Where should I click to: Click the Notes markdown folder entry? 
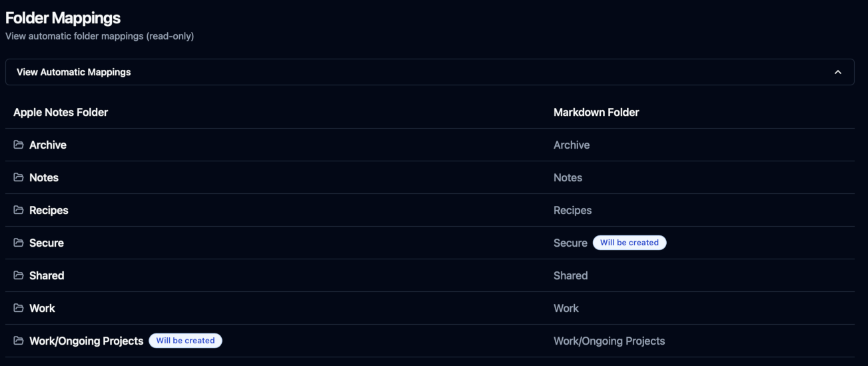(x=568, y=177)
